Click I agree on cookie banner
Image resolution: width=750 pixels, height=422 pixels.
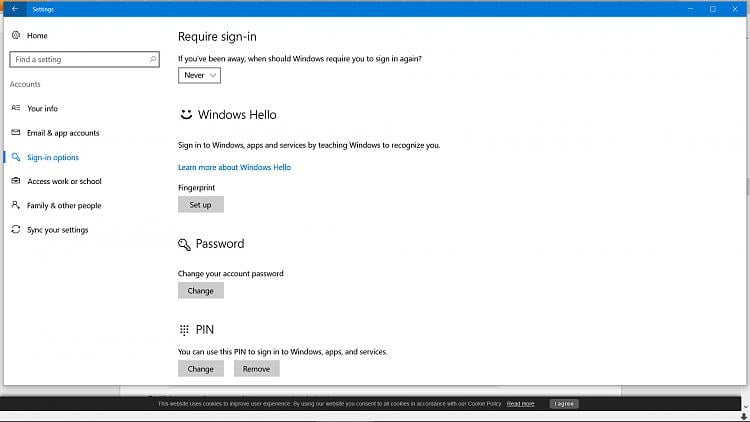click(x=564, y=404)
